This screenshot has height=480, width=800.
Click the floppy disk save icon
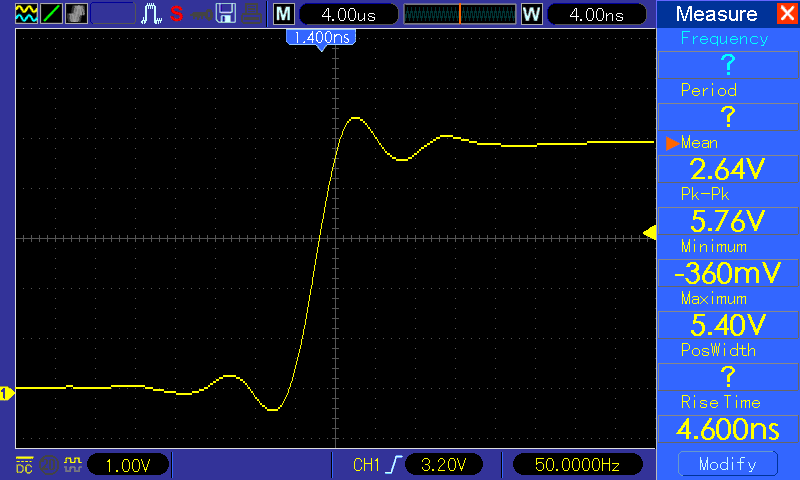[x=226, y=14]
